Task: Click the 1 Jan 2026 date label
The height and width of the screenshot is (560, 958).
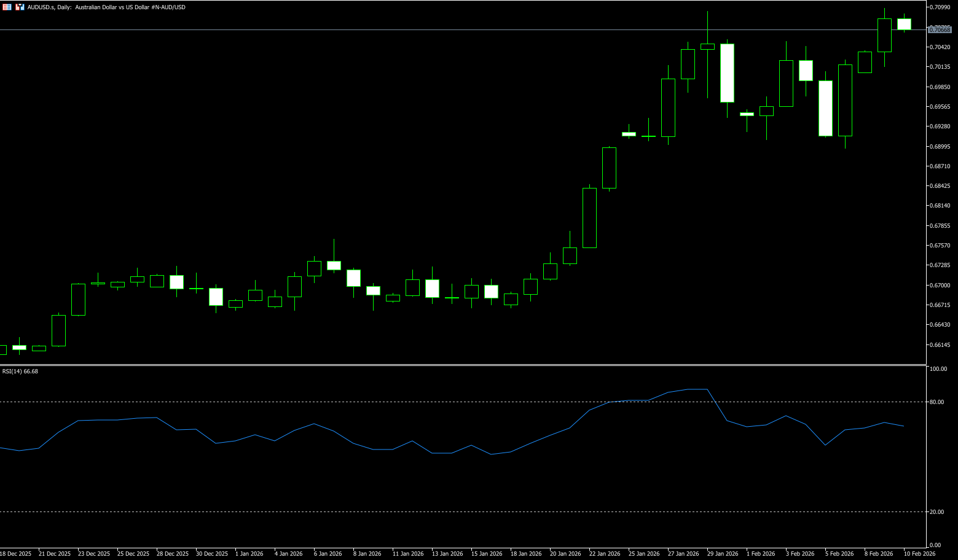Action: (x=249, y=554)
